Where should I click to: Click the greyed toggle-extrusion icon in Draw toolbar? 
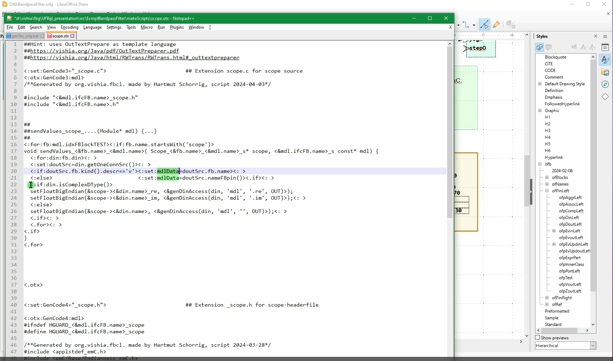[511, 24]
